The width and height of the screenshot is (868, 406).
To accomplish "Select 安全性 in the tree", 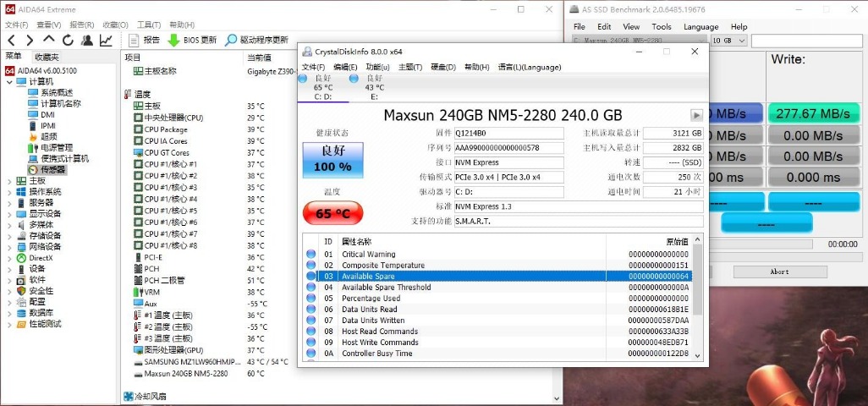I will [41, 291].
